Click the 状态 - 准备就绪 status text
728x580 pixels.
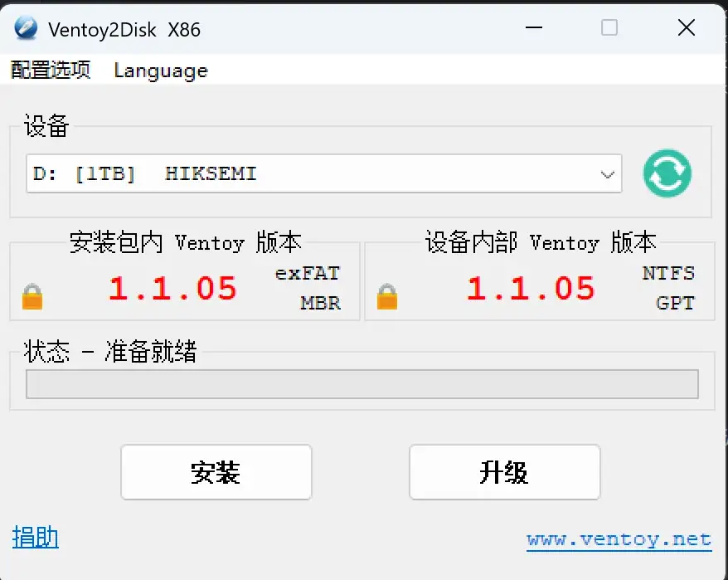110,351
